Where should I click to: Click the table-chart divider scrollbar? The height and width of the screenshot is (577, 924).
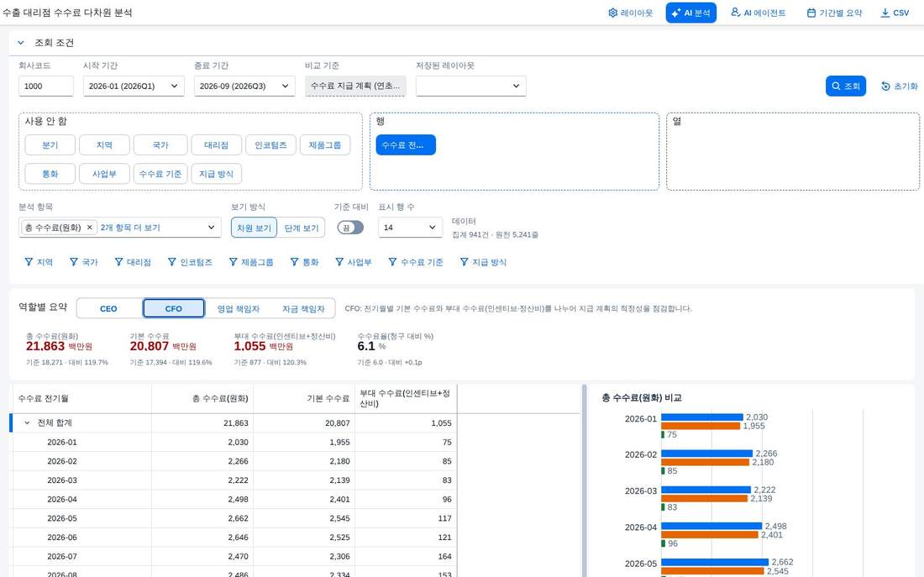click(584, 480)
